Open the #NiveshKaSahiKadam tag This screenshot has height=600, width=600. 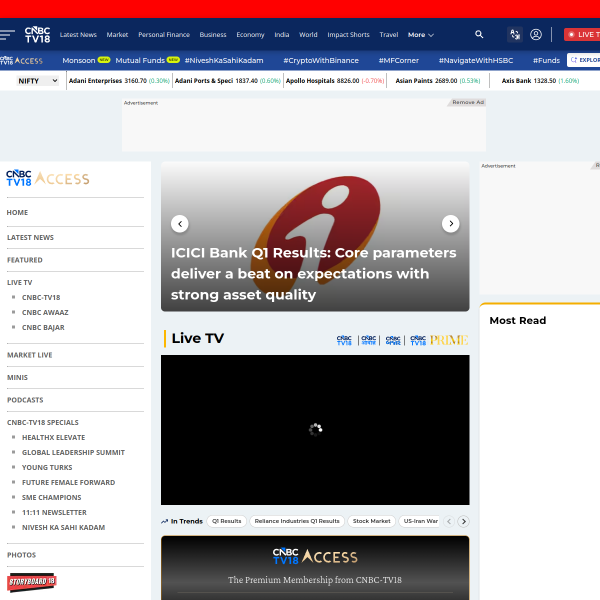point(224,60)
